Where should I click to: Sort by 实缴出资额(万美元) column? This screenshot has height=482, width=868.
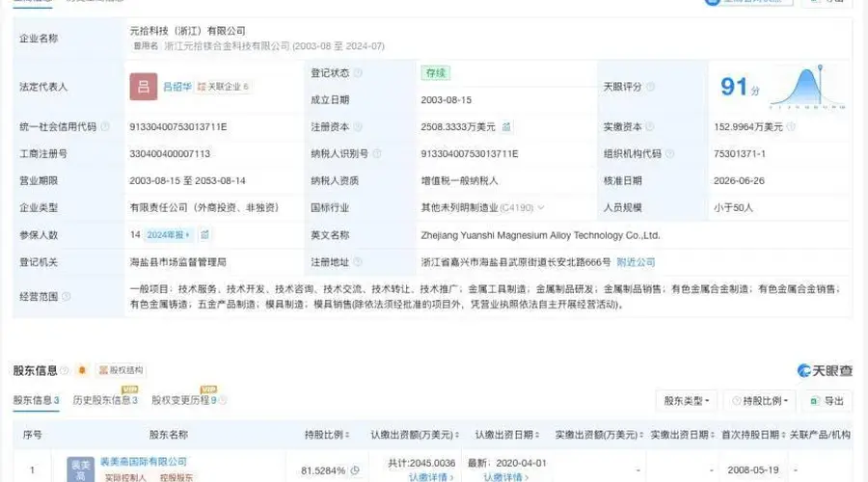(599, 435)
